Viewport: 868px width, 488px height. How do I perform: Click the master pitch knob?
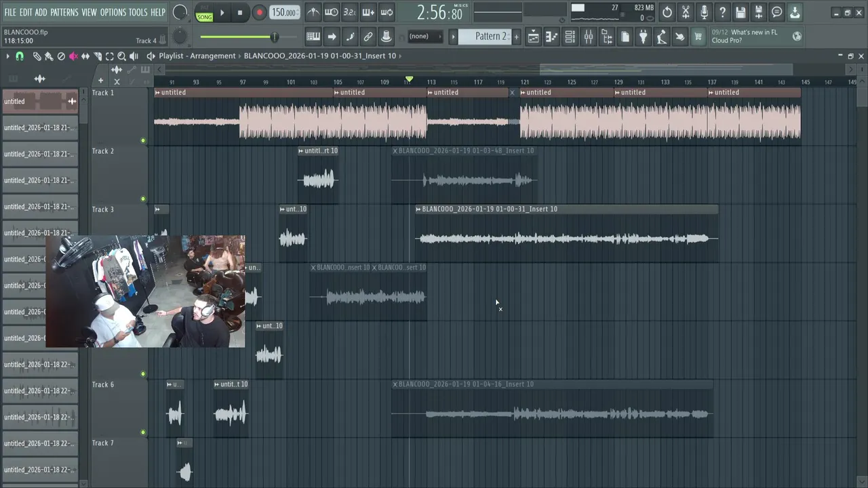180,37
